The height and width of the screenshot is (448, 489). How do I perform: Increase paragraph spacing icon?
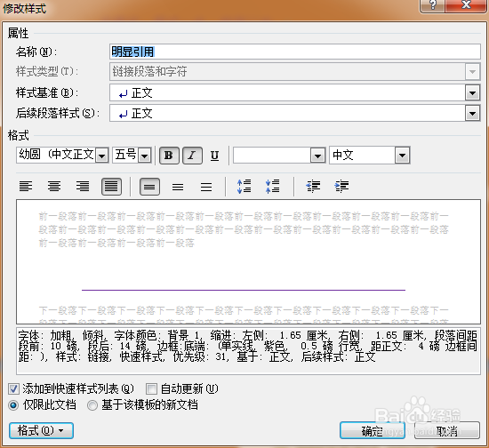point(244,187)
